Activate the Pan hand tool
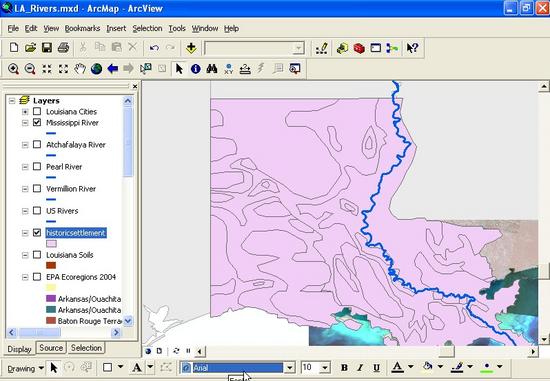This screenshot has width=550, height=381. point(80,69)
